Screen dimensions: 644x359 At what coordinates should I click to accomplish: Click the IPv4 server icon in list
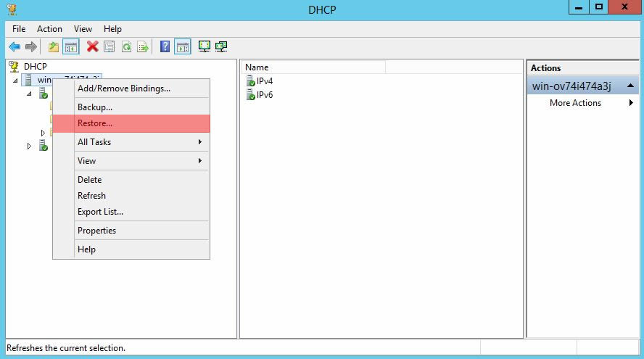pyautogui.click(x=251, y=81)
